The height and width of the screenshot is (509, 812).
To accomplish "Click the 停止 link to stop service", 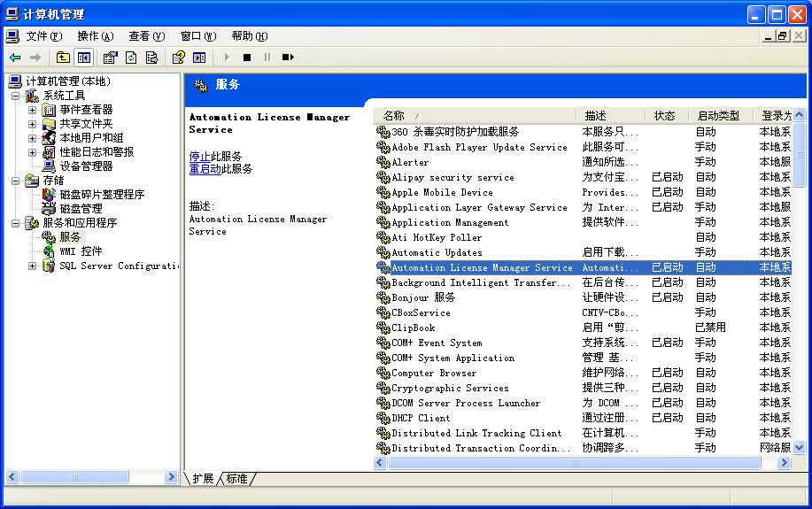I will tap(199, 156).
